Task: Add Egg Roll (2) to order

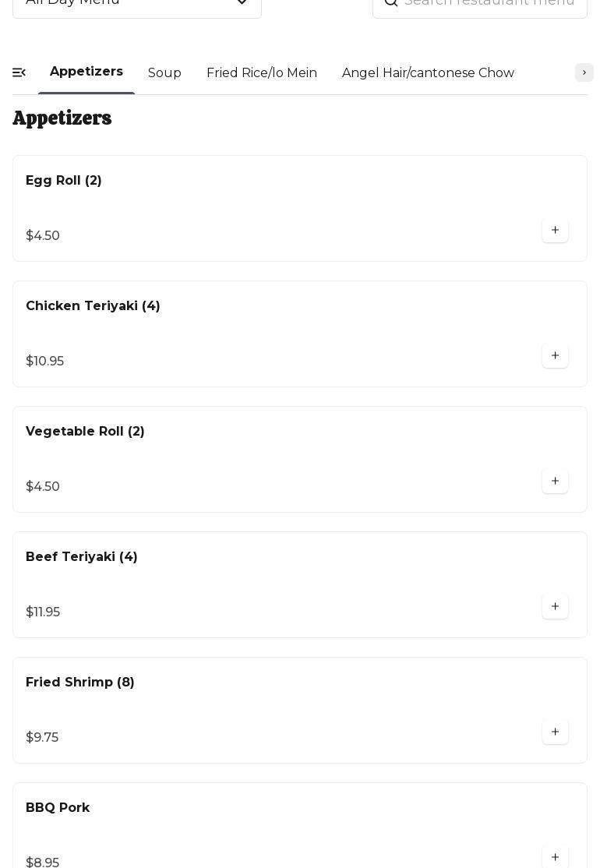Action: pyautogui.click(x=555, y=231)
